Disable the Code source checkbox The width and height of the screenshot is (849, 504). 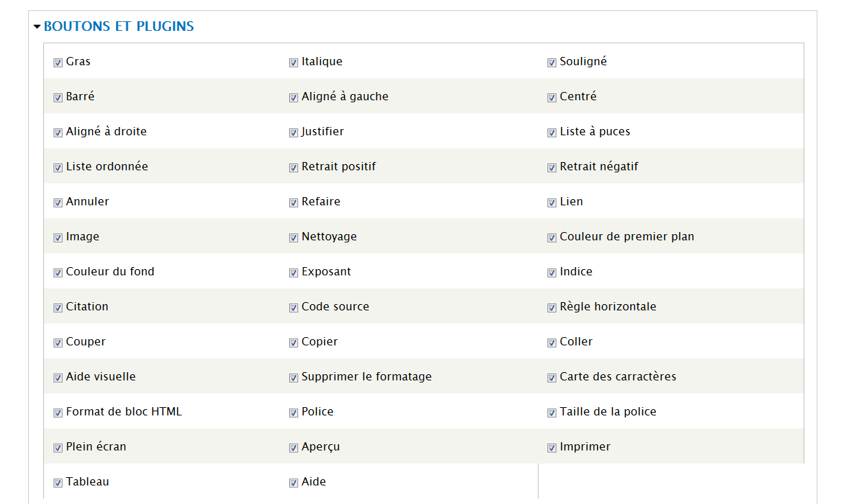point(294,308)
